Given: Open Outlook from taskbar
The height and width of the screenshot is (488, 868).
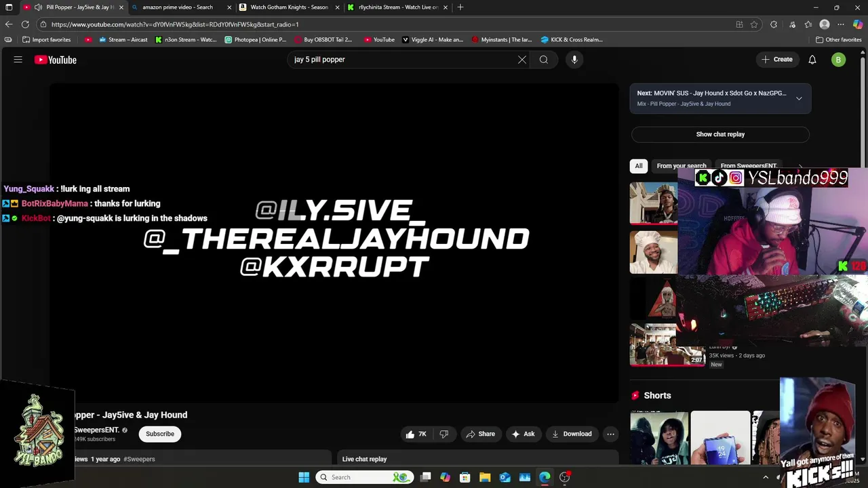Looking at the screenshot, I should 505,477.
